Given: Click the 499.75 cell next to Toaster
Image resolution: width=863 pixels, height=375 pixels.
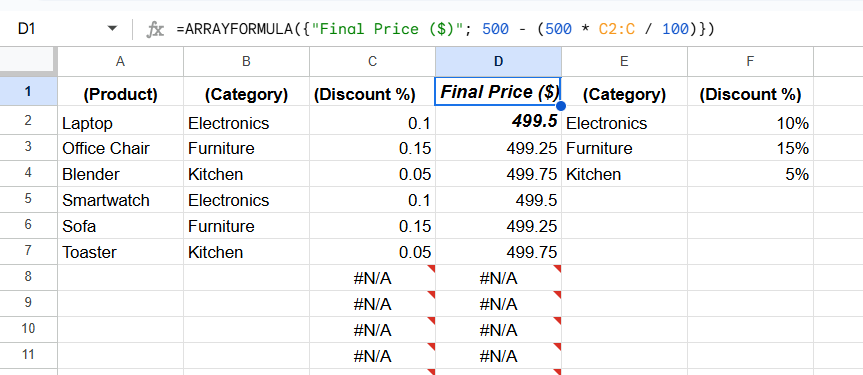Looking at the screenshot, I should click(x=499, y=252).
